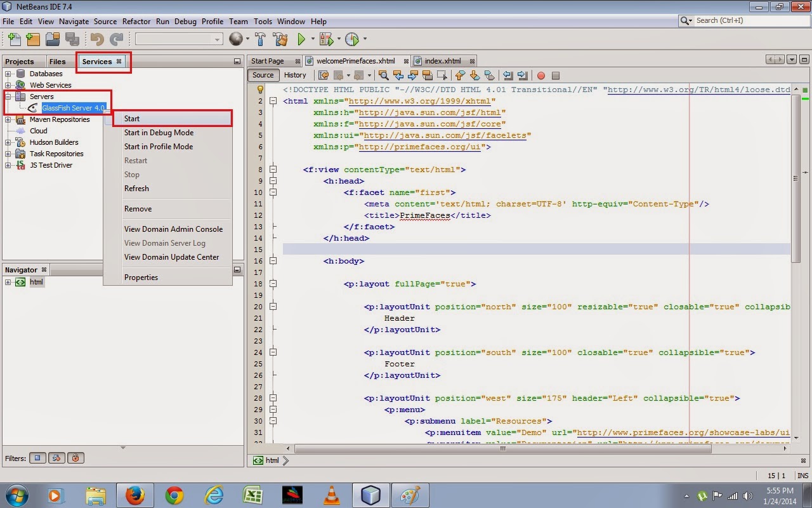Viewport: 812px width, 508px height.
Task: Open the File menu
Action: (x=8, y=21)
